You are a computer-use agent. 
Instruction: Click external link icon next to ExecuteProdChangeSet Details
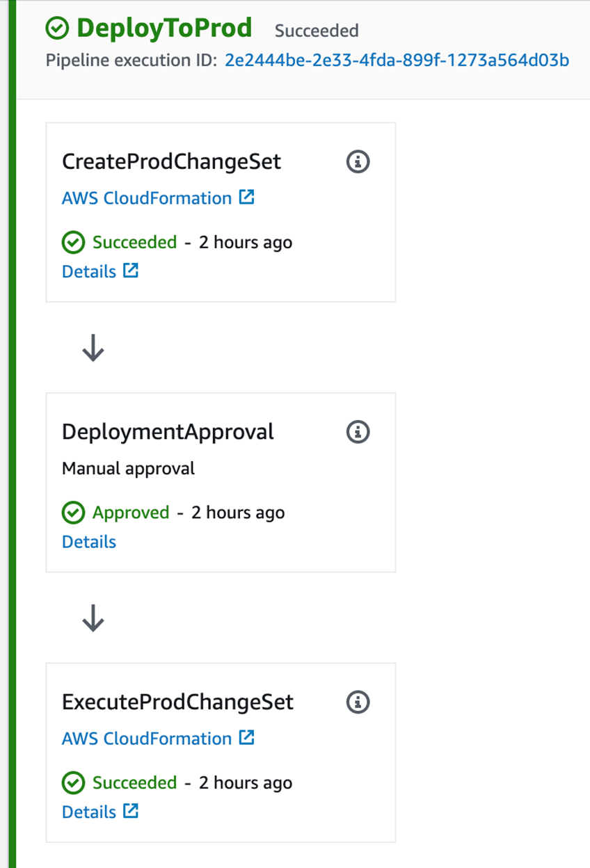(130, 810)
